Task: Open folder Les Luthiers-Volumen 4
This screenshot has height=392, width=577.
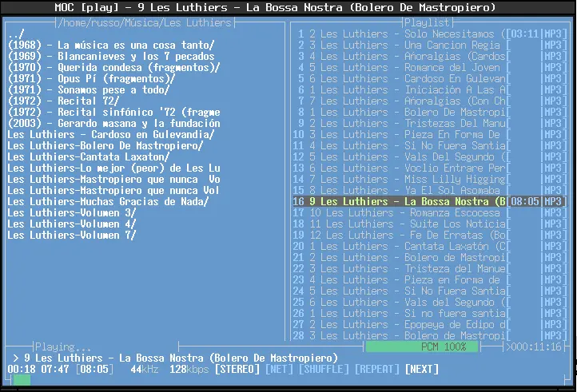Action: click(x=72, y=224)
